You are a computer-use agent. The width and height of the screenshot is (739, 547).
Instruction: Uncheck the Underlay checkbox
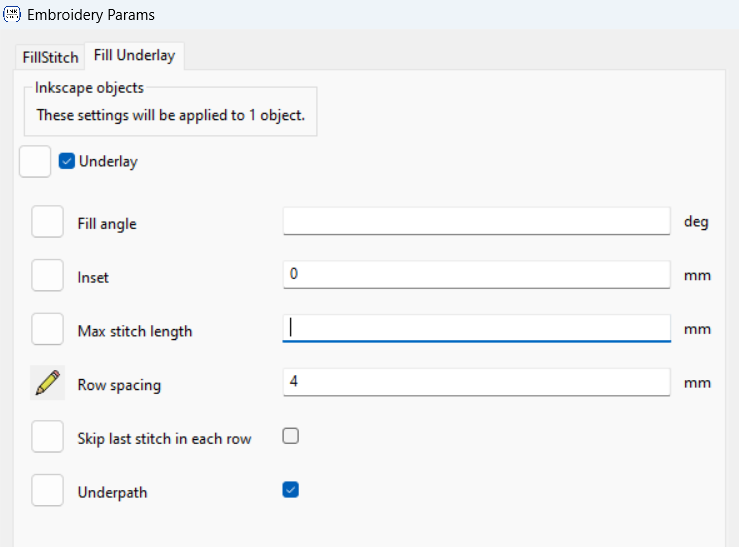pyautogui.click(x=66, y=161)
